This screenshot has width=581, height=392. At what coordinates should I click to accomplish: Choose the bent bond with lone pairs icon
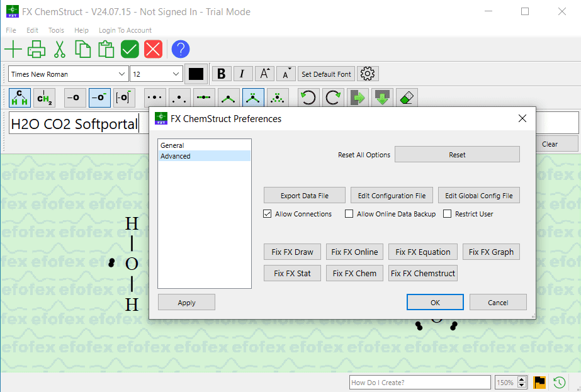click(253, 98)
